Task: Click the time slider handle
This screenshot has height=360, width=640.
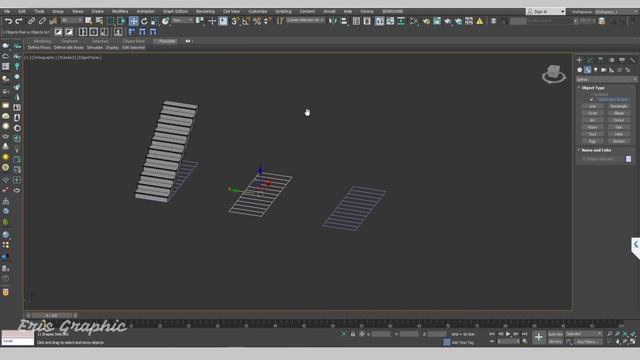Action: 51,316
